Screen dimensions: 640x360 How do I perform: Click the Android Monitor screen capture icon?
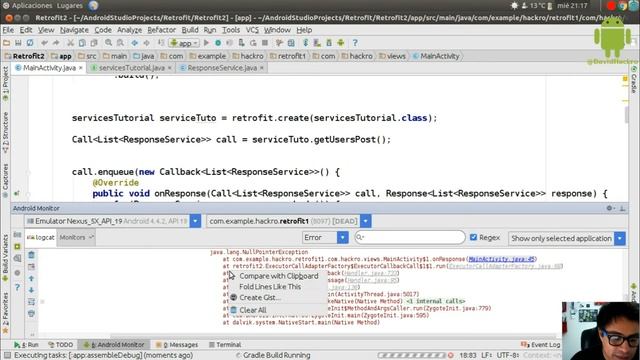click(x=17, y=235)
